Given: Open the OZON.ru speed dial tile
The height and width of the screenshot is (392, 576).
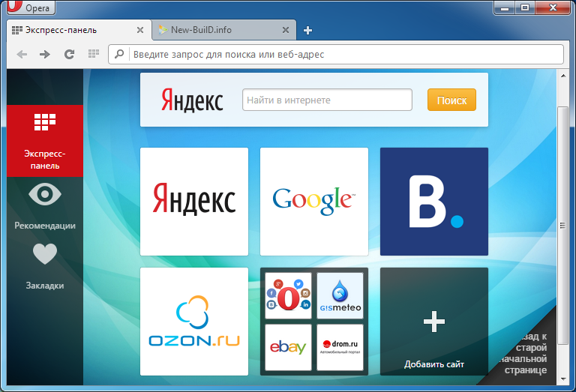Looking at the screenshot, I should click(x=194, y=322).
